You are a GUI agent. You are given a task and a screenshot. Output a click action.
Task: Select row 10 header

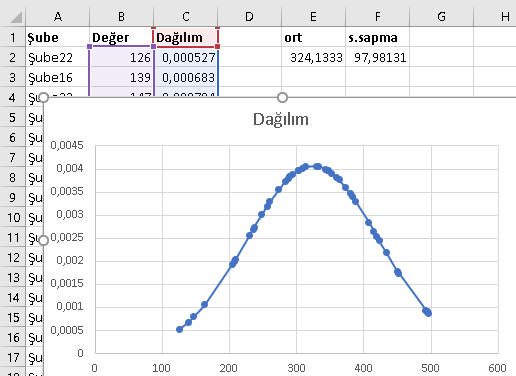pos(13,217)
